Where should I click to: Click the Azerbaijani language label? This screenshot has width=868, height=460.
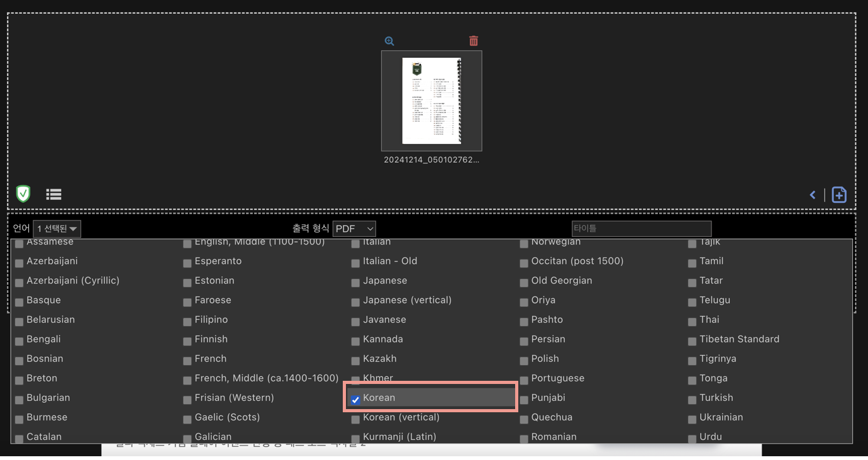[52, 261]
